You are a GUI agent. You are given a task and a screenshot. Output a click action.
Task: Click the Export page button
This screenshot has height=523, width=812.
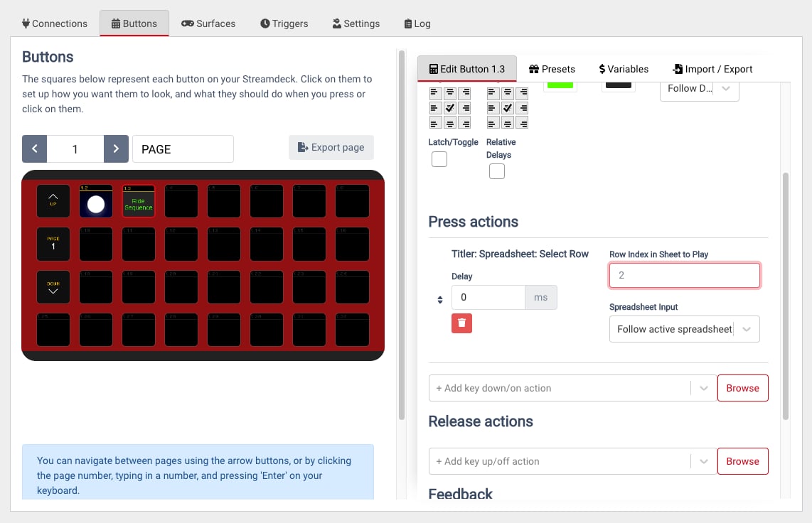pyautogui.click(x=331, y=147)
